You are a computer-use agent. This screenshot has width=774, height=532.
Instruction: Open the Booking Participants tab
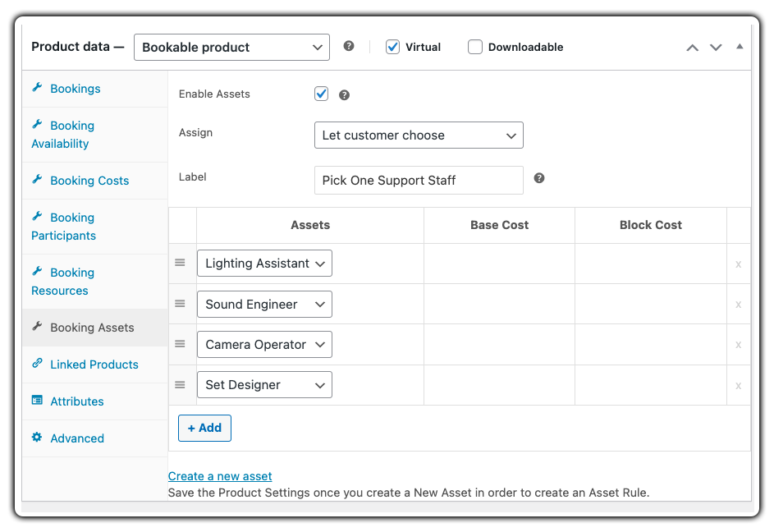tap(94, 227)
